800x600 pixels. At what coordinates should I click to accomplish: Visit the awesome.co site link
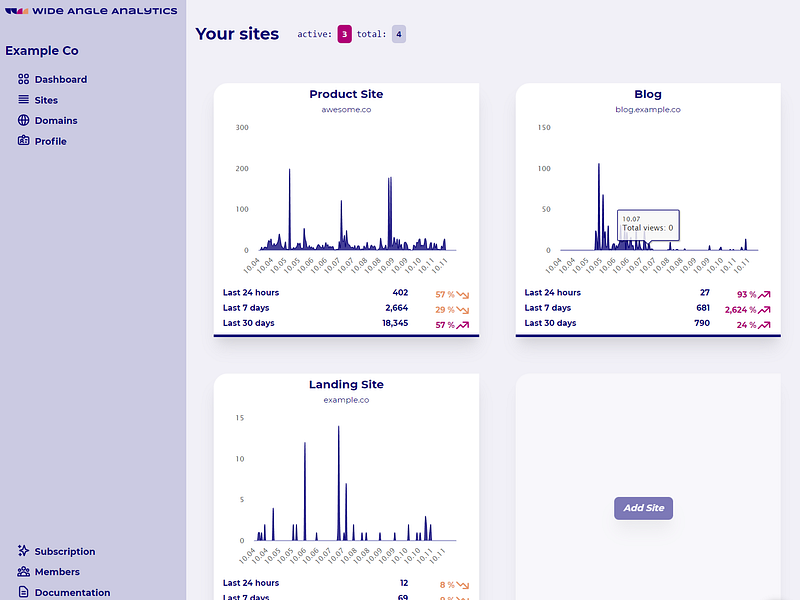(346, 109)
